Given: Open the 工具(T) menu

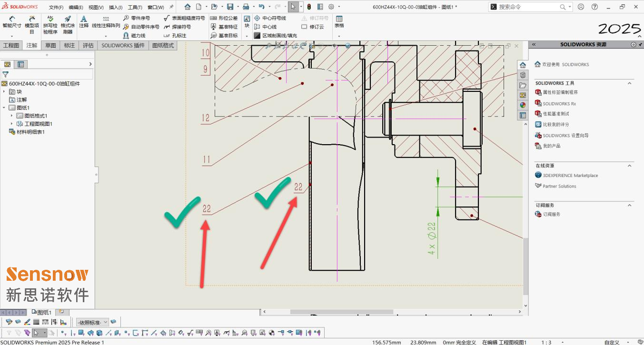Looking at the screenshot, I should pos(135,8).
